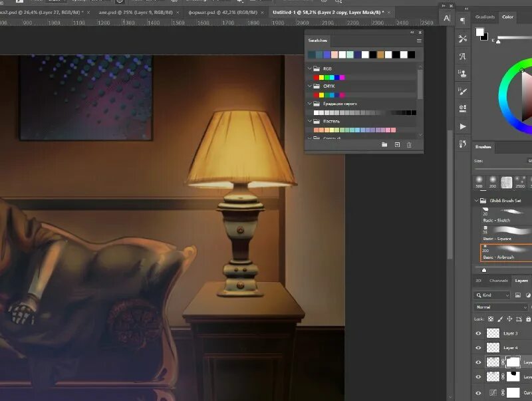Select the Brushes panel tab
Viewport: 532px width, 401px height.
click(x=483, y=147)
